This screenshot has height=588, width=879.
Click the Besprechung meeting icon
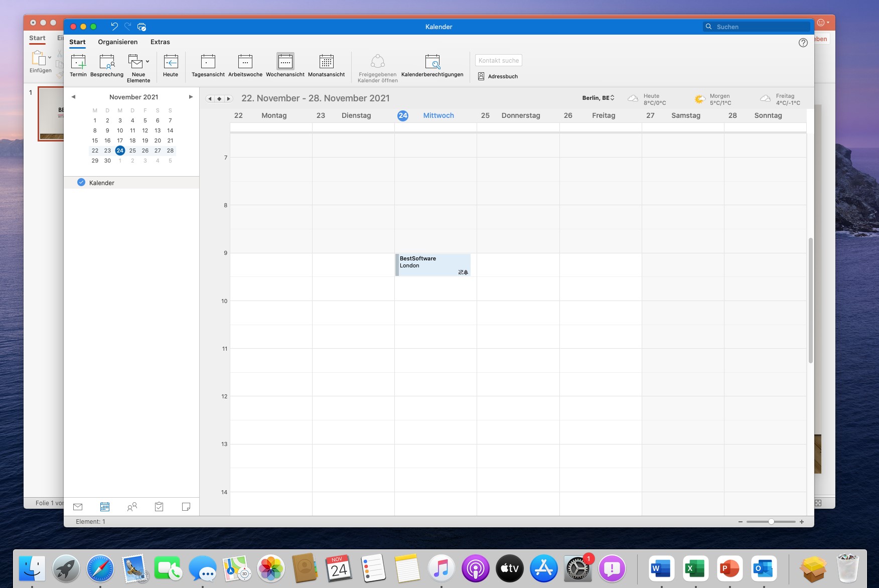pyautogui.click(x=107, y=65)
